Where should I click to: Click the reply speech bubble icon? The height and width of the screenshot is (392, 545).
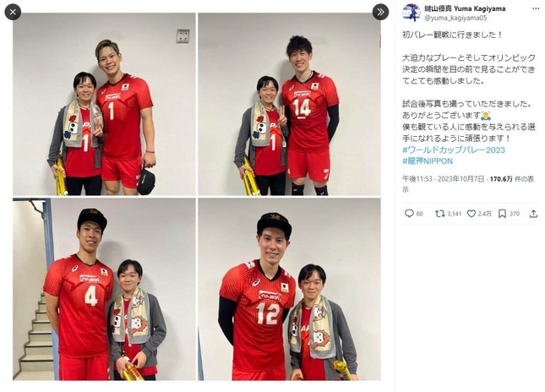point(409,214)
